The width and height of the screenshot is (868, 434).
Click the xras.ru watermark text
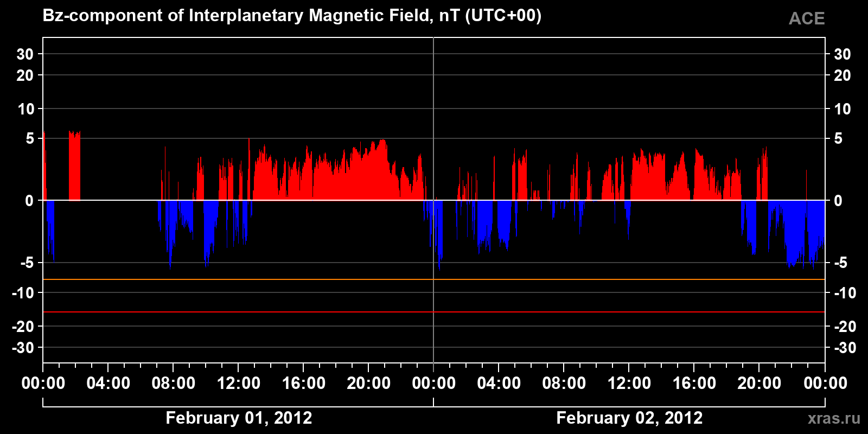tap(834, 418)
